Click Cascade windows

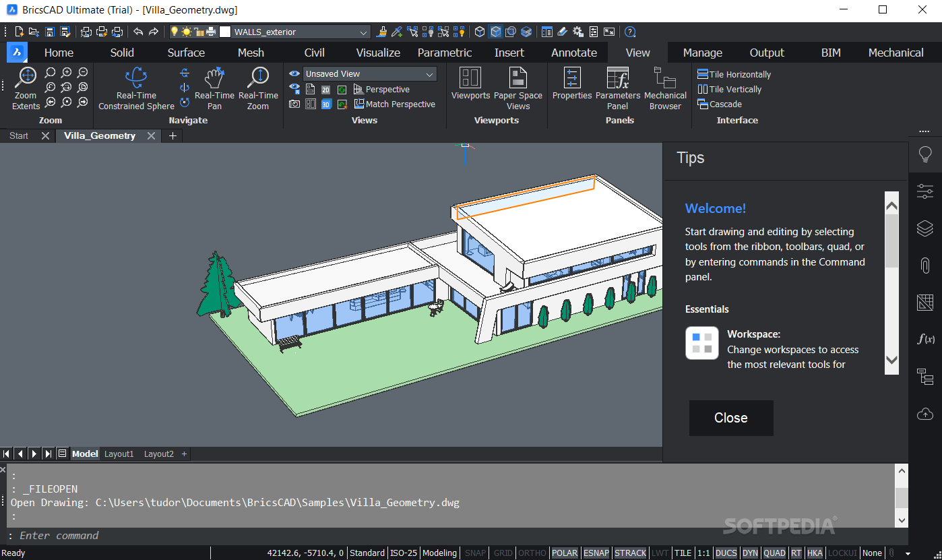(720, 104)
